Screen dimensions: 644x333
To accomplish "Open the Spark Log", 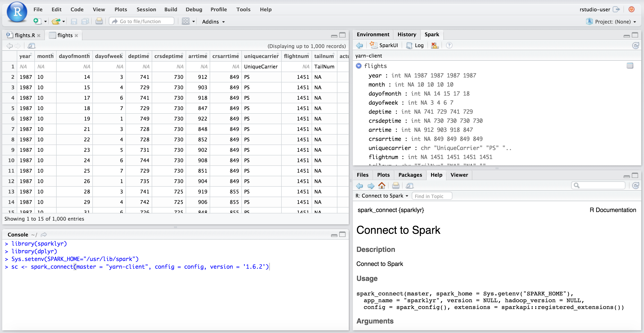I will (x=415, y=45).
